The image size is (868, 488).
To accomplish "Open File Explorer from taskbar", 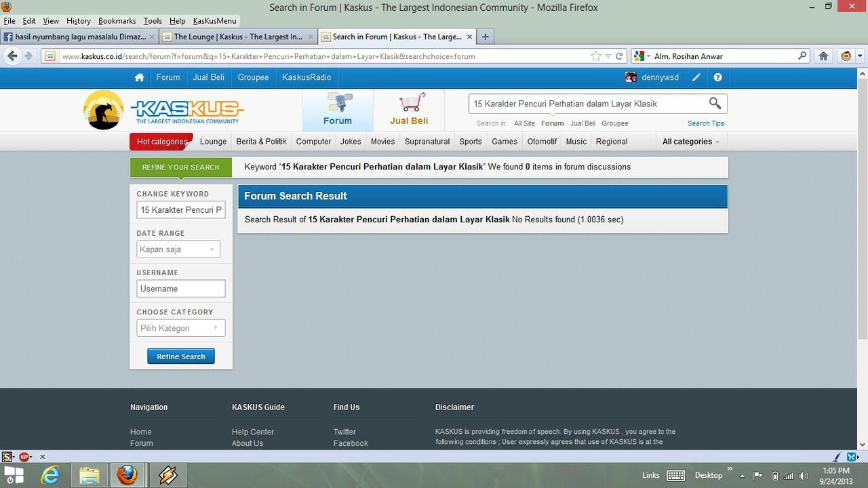I will [x=89, y=475].
